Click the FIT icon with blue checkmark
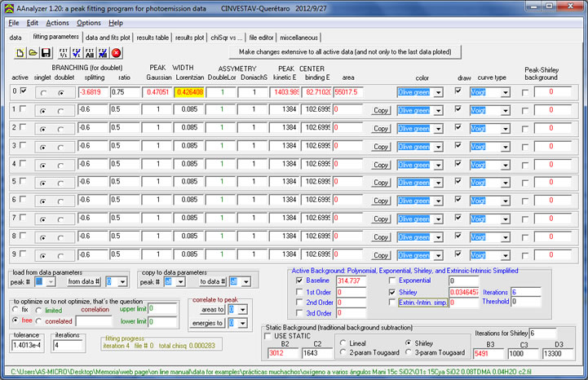 (76, 52)
